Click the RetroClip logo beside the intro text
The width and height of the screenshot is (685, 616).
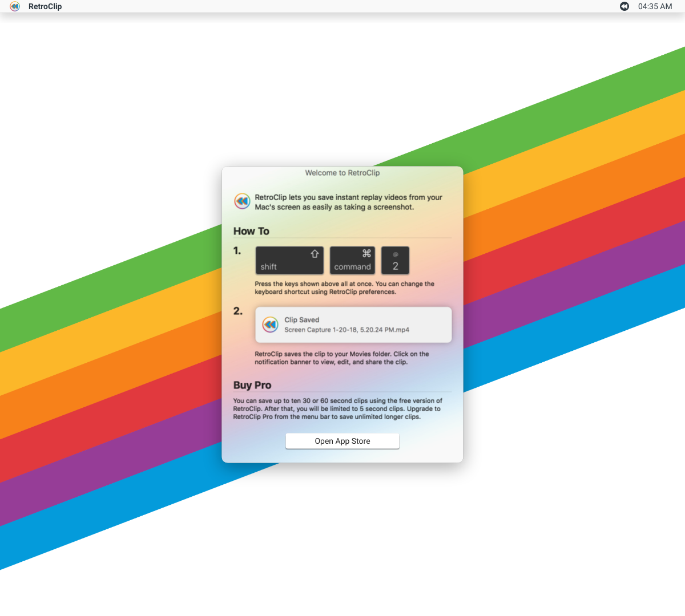coord(242,201)
